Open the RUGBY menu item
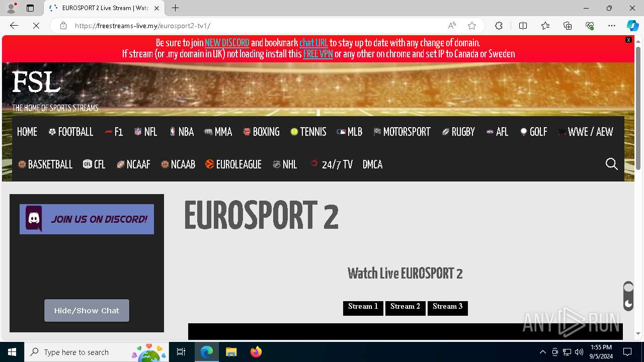The width and height of the screenshot is (644, 362). (458, 132)
